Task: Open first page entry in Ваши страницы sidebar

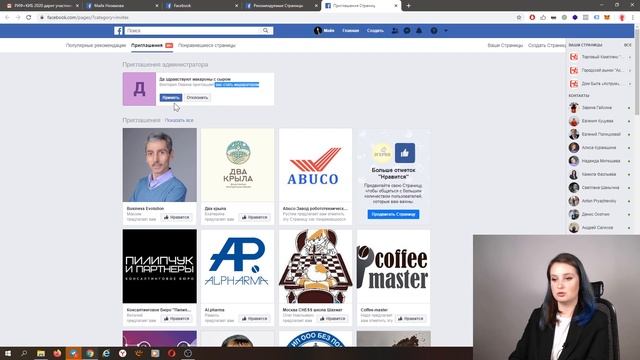Action: [600, 57]
